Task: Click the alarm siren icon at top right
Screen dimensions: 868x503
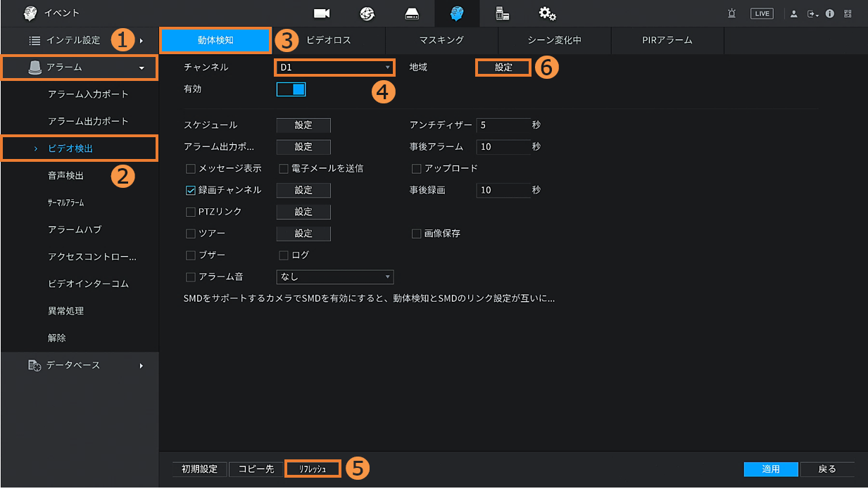Action: (x=732, y=13)
